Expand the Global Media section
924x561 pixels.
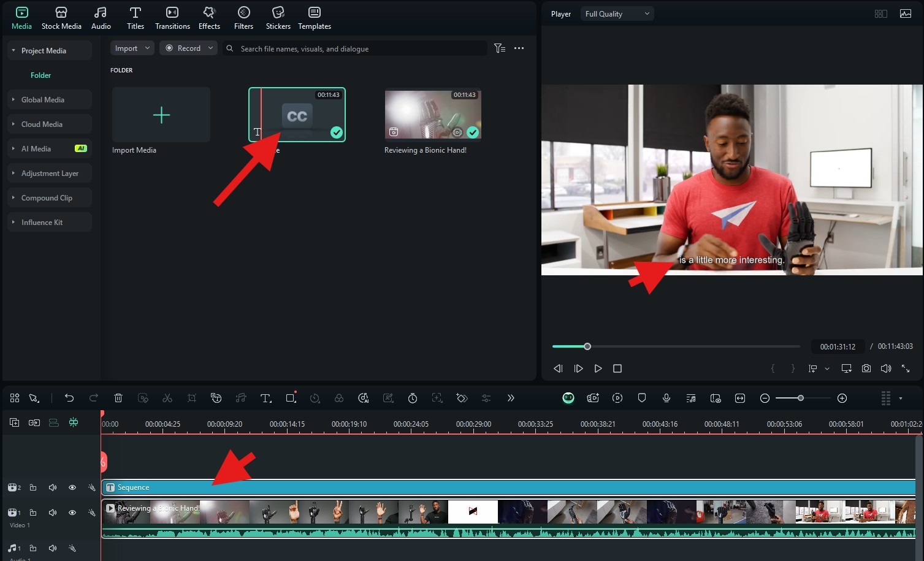[x=13, y=99]
